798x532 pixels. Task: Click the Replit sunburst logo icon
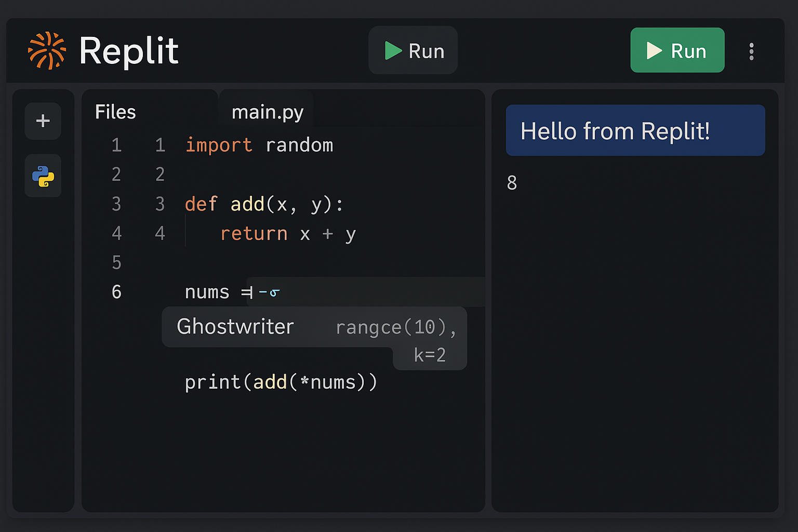tap(47, 50)
